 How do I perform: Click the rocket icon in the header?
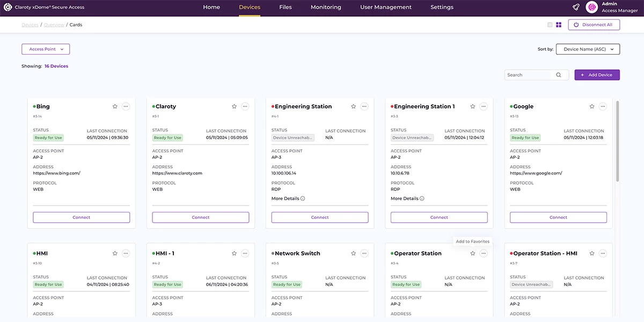pos(576,8)
